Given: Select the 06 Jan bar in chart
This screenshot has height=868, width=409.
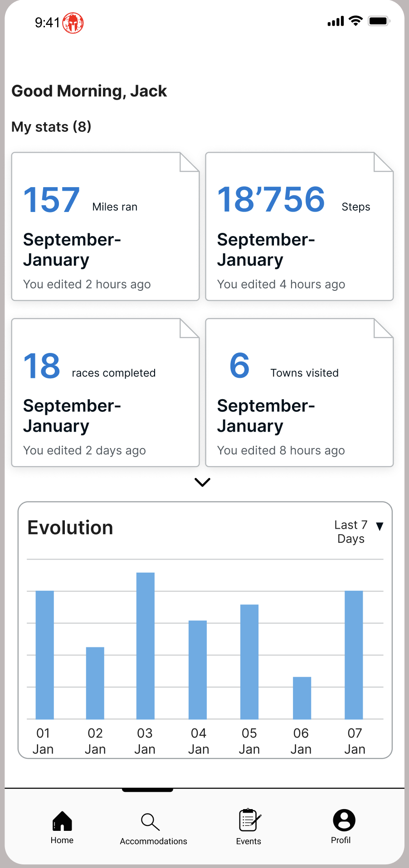Looking at the screenshot, I should click(x=302, y=698).
